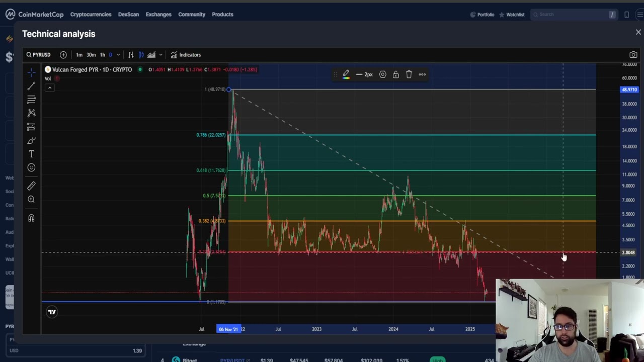The width and height of the screenshot is (644, 362).
Task: Open the Watchlist link
Action: [x=512, y=15]
